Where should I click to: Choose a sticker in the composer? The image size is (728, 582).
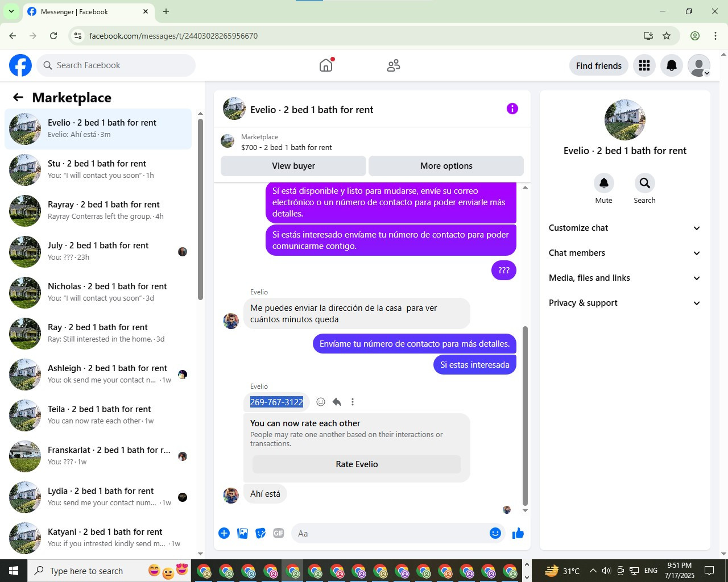[260, 533]
